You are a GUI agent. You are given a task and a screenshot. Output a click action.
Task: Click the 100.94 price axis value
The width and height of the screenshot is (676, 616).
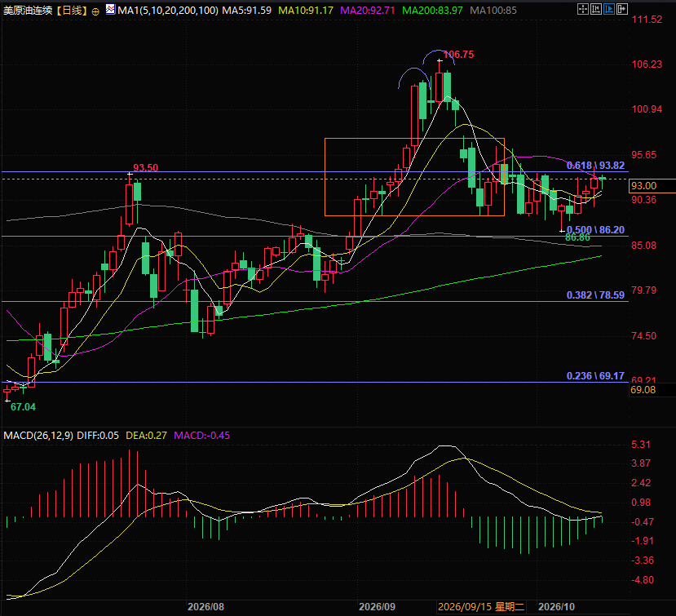[x=647, y=109]
